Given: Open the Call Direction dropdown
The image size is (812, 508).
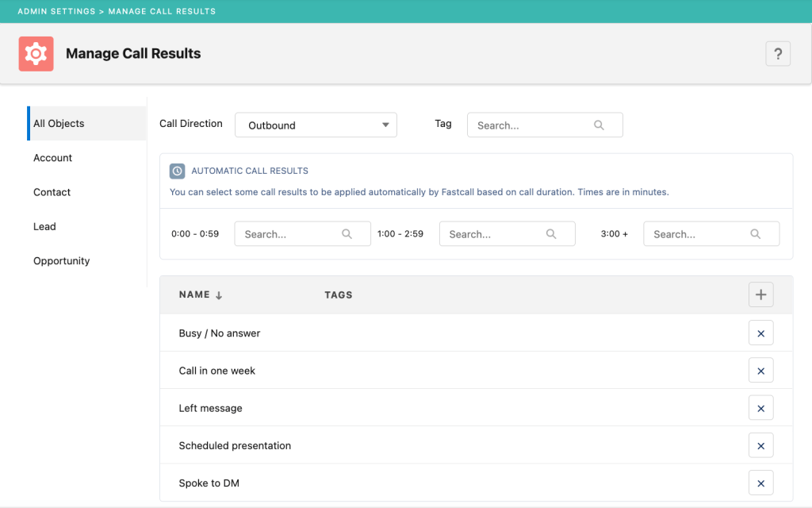Looking at the screenshot, I should 316,125.
